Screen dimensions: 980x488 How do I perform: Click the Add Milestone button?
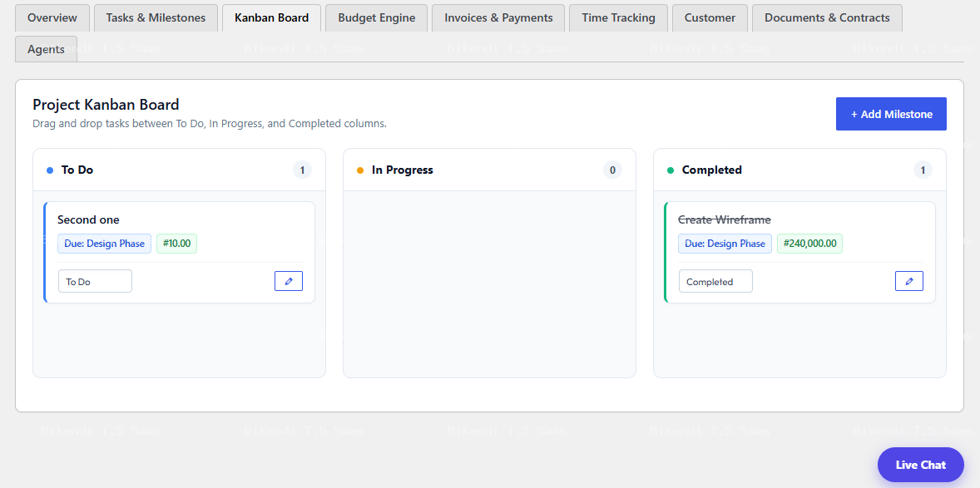(x=891, y=114)
